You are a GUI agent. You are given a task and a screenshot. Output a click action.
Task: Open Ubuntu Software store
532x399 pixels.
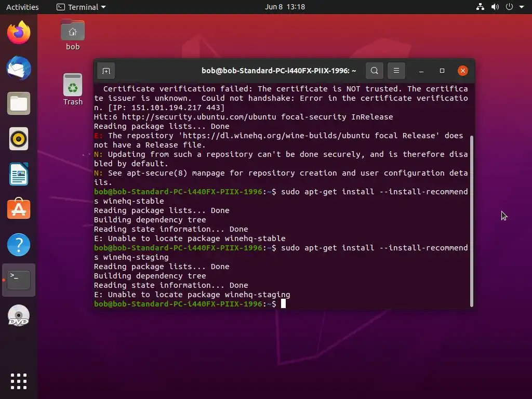pos(19,209)
